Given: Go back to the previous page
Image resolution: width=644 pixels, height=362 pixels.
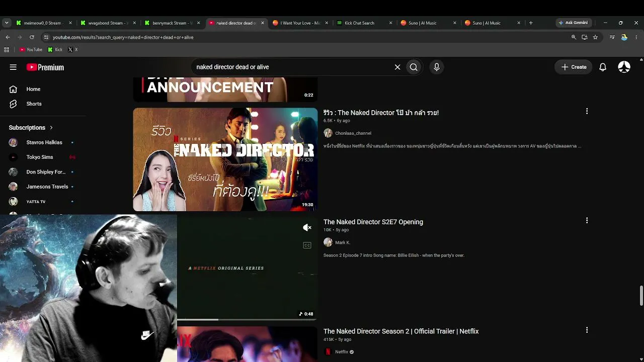Looking at the screenshot, I should coord(8,37).
